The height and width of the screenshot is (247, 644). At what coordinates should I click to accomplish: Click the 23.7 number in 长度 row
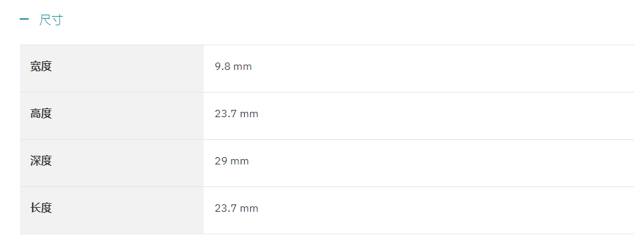(226, 208)
